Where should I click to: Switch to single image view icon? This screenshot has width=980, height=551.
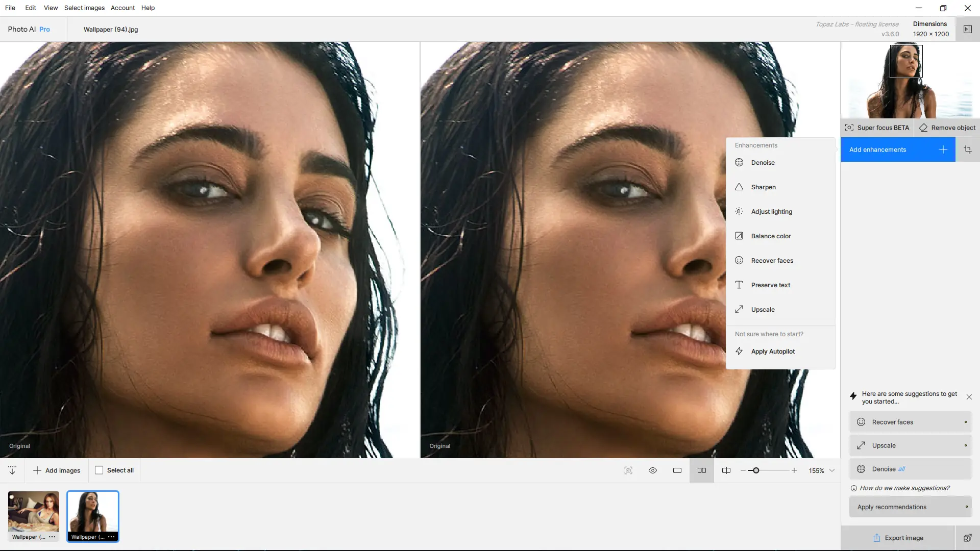(677, 470)
